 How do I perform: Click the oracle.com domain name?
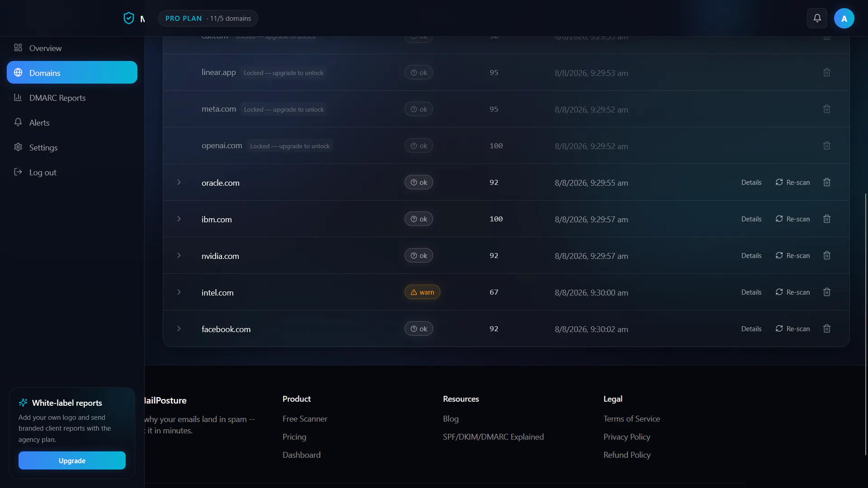(x=221, y=183)
